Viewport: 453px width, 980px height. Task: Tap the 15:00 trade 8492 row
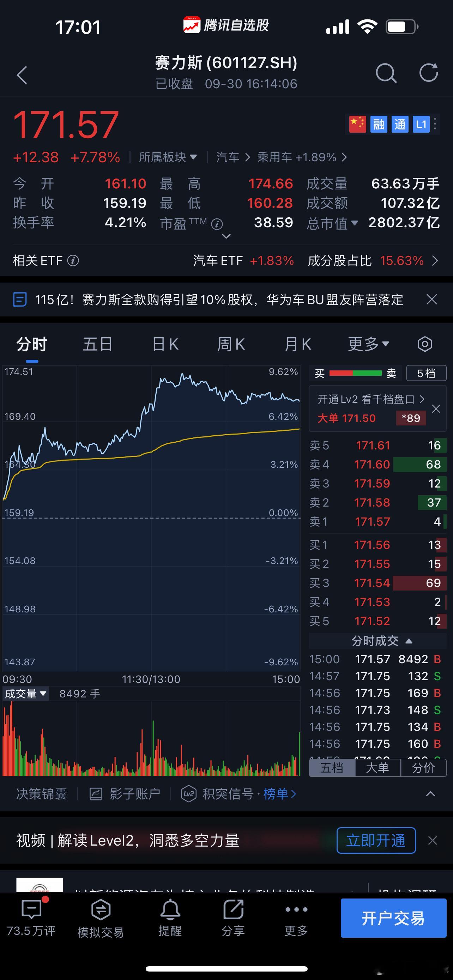point(375,659)
